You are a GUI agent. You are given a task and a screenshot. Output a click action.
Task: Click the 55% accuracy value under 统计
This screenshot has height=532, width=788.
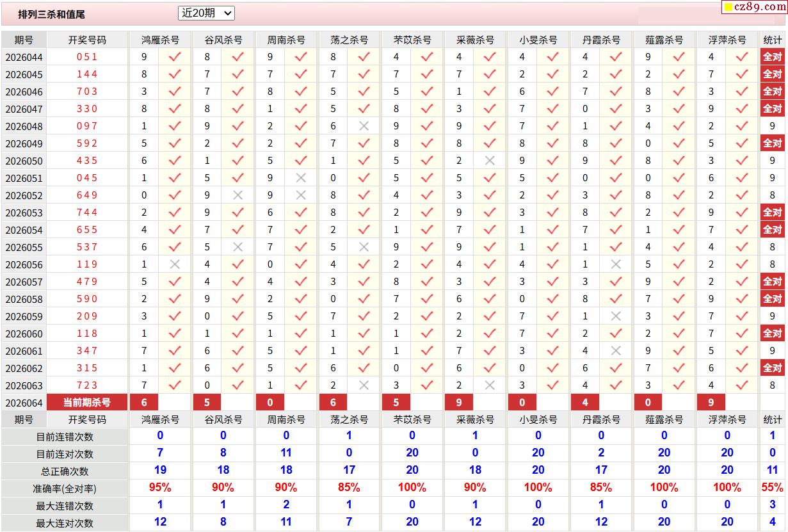pyautogui.click(x=773, y=488)
